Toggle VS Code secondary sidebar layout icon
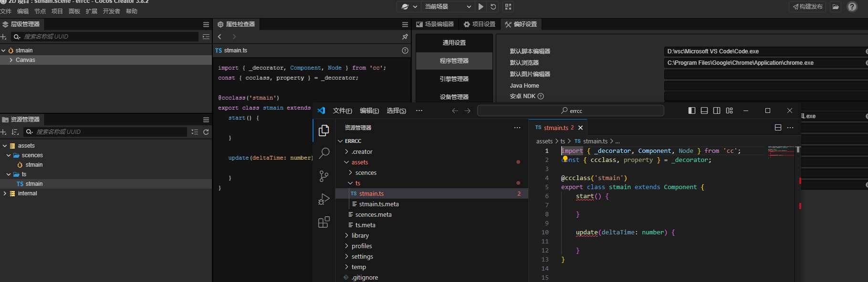The height and width of the screenshot is (282, 868). [x=717, y=111]
